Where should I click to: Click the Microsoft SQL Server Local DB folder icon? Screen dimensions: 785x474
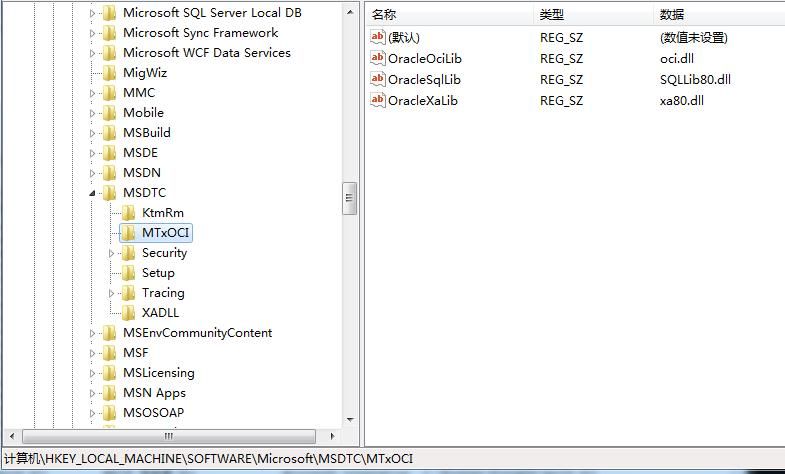point(109,13)
